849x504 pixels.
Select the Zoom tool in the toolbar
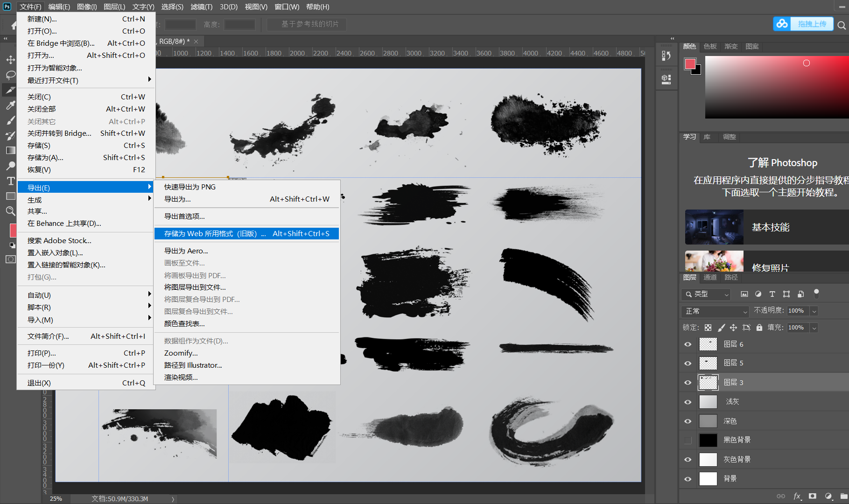point(10,211)
